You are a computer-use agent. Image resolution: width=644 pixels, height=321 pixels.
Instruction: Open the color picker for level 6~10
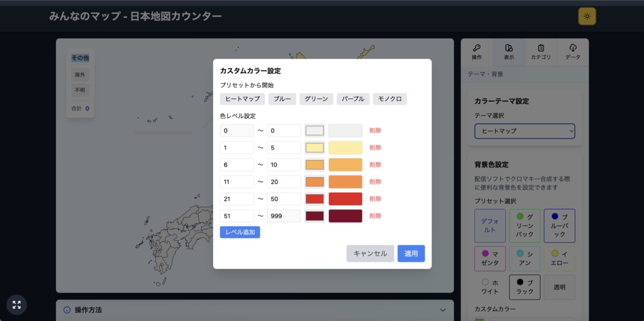pos(314,165)
